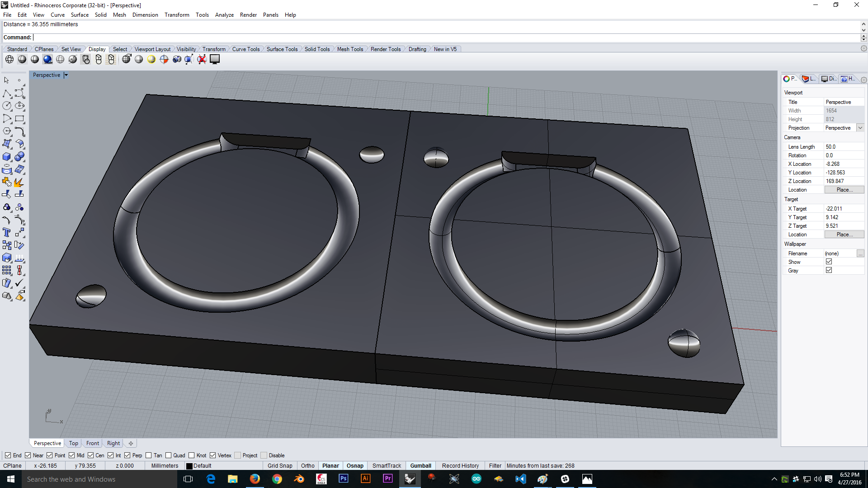Click the Boolean union spheres tool
Image resolution: width=868 pixels, height=488 pixels.
pyautogui.click(x=19, y=157)
